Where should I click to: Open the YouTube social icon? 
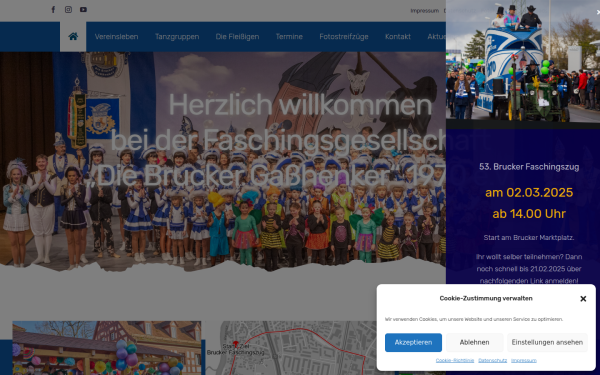(x=83, y=10)
